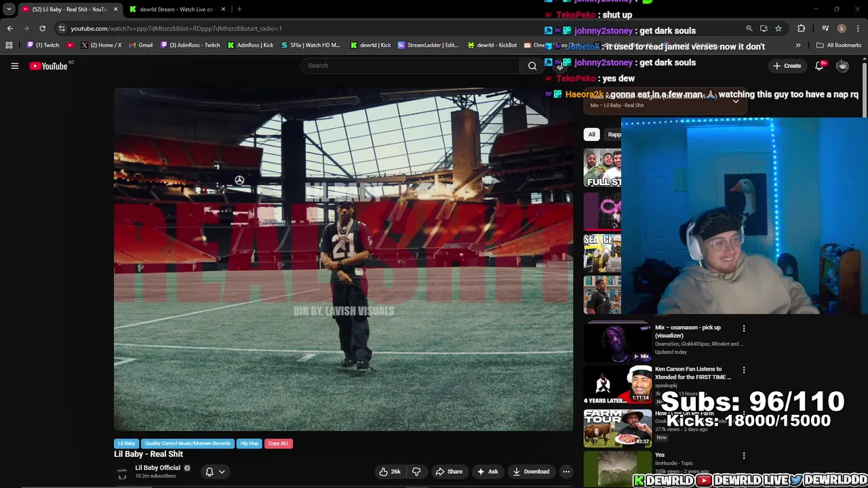Open the Chrome apps grid shortcut
The image size is (868, 488).
click(9, 45)
